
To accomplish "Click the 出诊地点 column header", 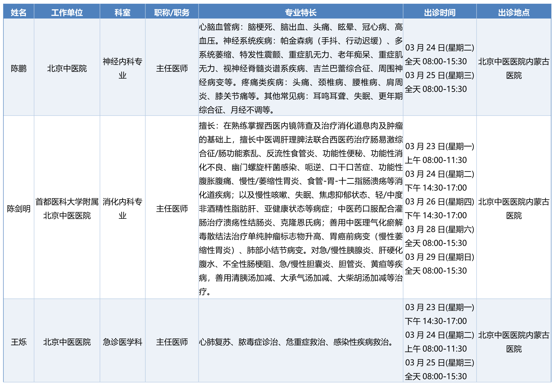I will [x=514, y=12].
